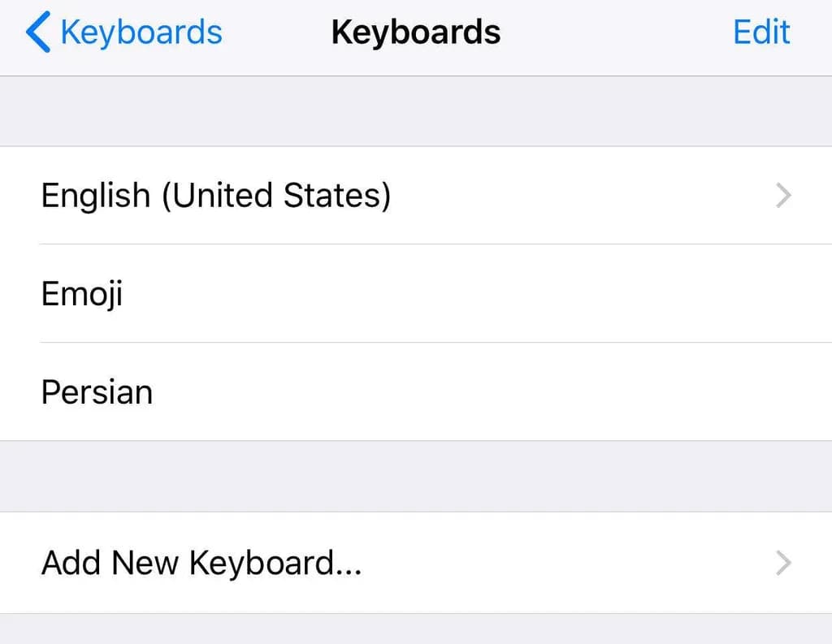Tap the blue Keyboards back label
Image resolution: width=832 pixels, height=644 pixels.
pos(141,33)
